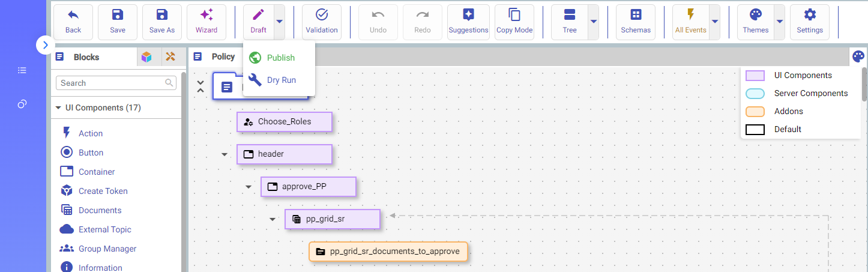Click the blocks Search input field
Screen dimensions: 868x272
111,83
